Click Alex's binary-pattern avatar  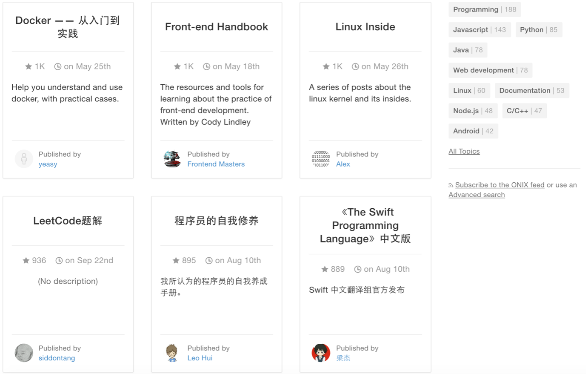click(321, 159)
